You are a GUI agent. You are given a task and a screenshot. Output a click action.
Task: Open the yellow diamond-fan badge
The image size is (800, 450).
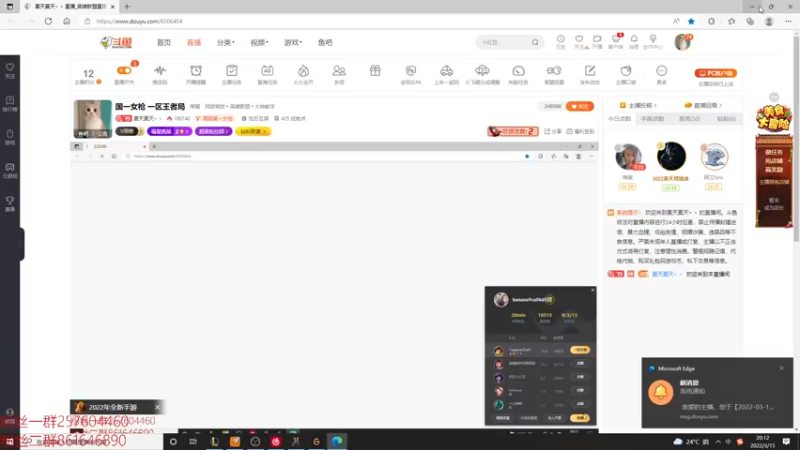coord(253,131)
